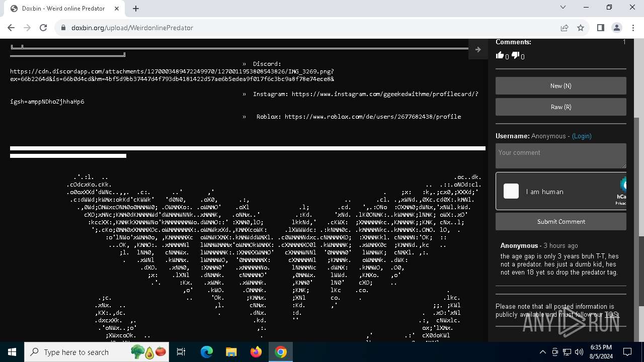Click the thumbs up like icon
Viewport: 644px width, 362px height.
[x=500, y=55]
